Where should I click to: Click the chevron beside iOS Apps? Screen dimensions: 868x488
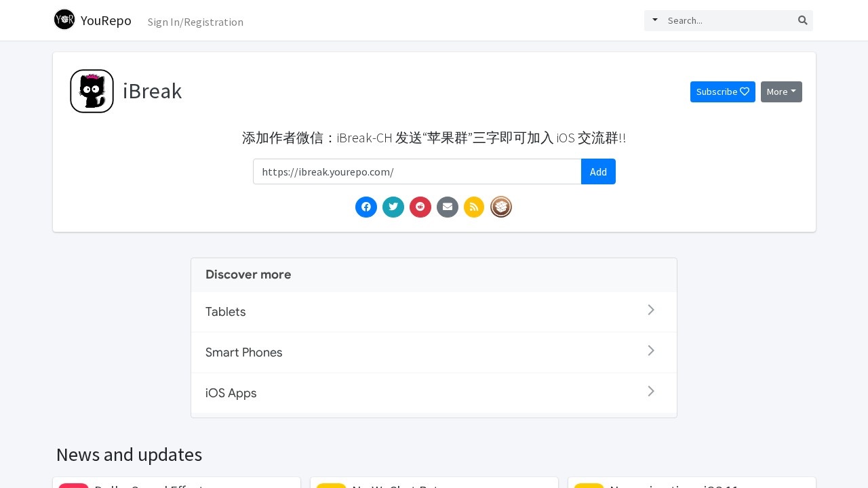[x=651, y=391]
